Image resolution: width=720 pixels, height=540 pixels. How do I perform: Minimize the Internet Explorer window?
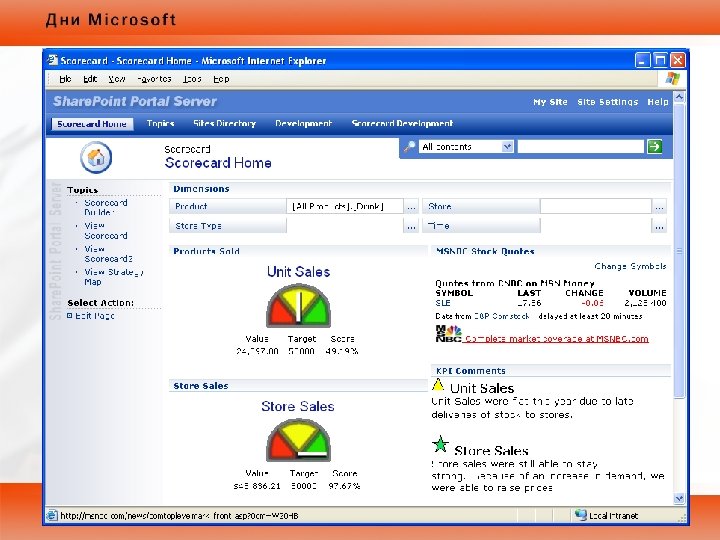[x=642, y=60]
